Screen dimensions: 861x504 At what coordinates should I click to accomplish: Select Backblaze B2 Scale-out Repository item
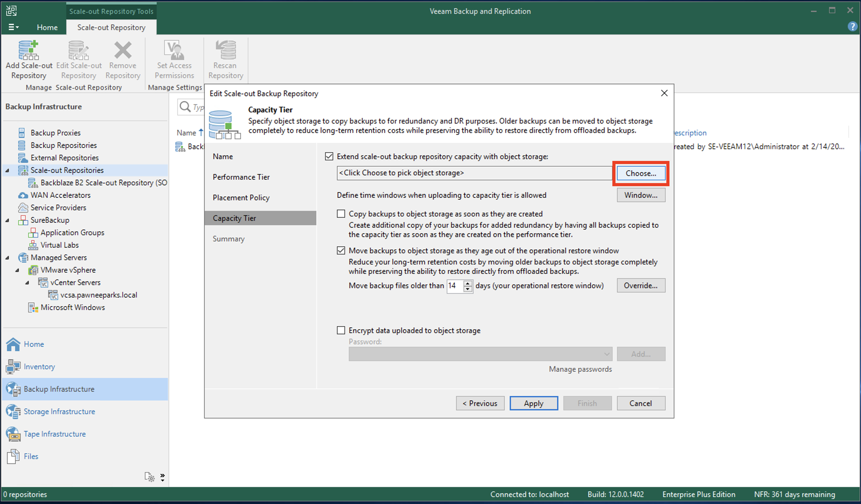click(x=104, y=182)
